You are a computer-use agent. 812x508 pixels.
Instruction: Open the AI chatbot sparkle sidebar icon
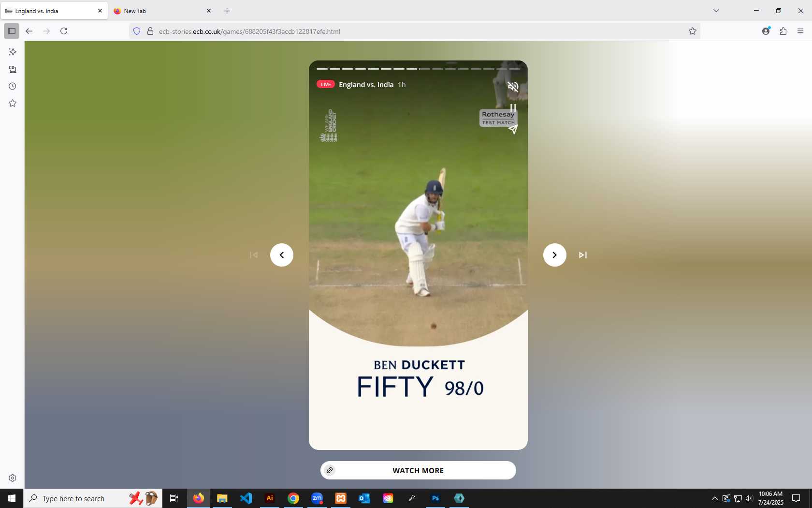pyautogui.click(x=13, y=52)
